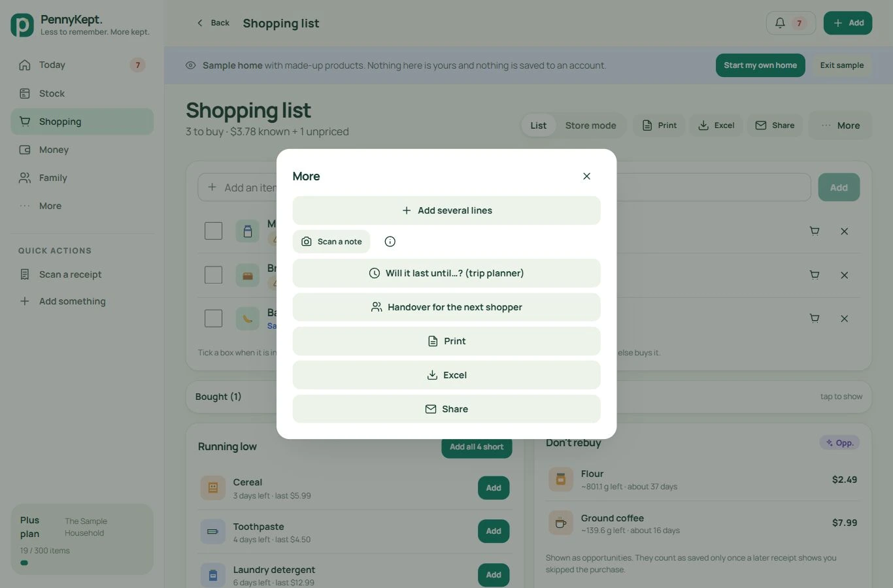Click the top-right Add button

(848, 23)
